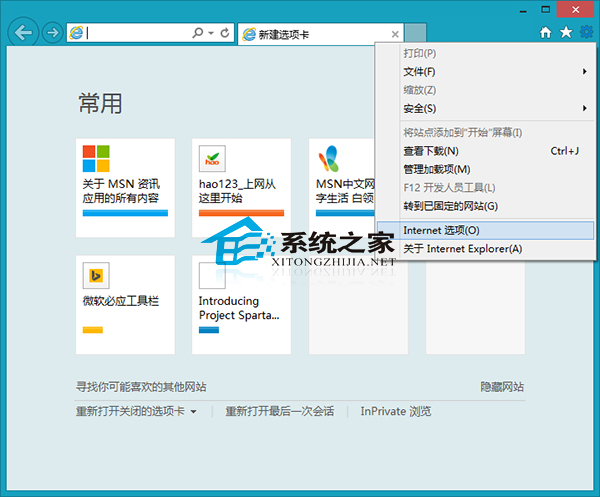The image size is (600, 497).
Task: Click the search magnifier icon in address bar
Action: pos(197,33)
